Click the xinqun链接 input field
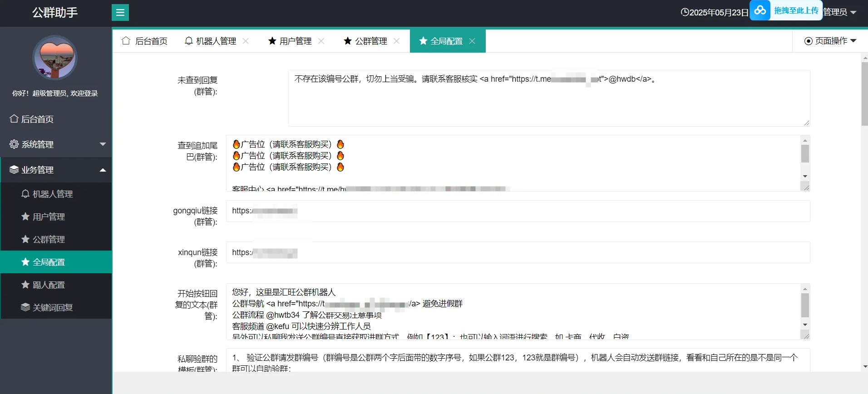The width and height of the screenshot is (868, 394). point(518,252)
